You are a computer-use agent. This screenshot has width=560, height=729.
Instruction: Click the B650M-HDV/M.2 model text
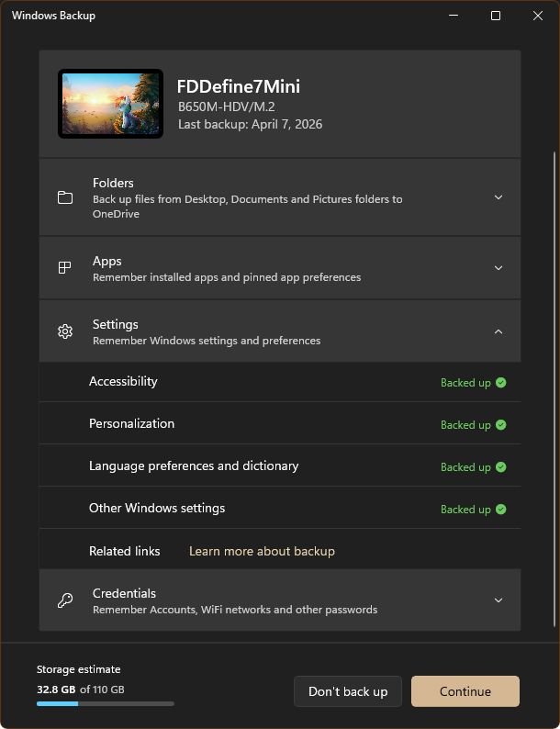point(227,107)
